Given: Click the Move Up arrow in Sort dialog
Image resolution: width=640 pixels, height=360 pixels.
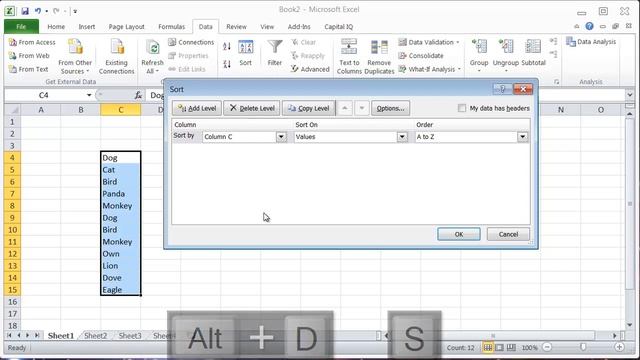Looking at the screenshot, I should click(344, 108).
